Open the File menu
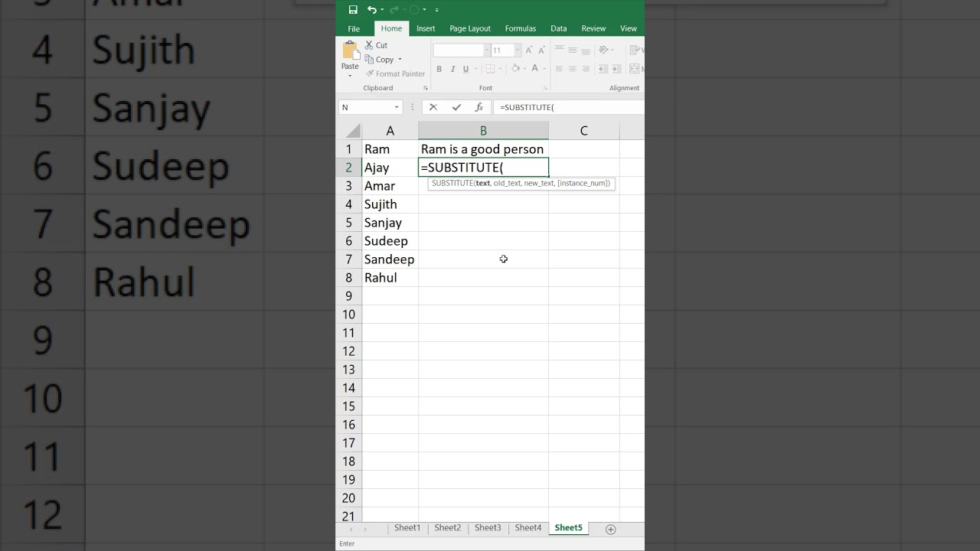This screenshot has height=551, width=980. click(x=354, y=28)
